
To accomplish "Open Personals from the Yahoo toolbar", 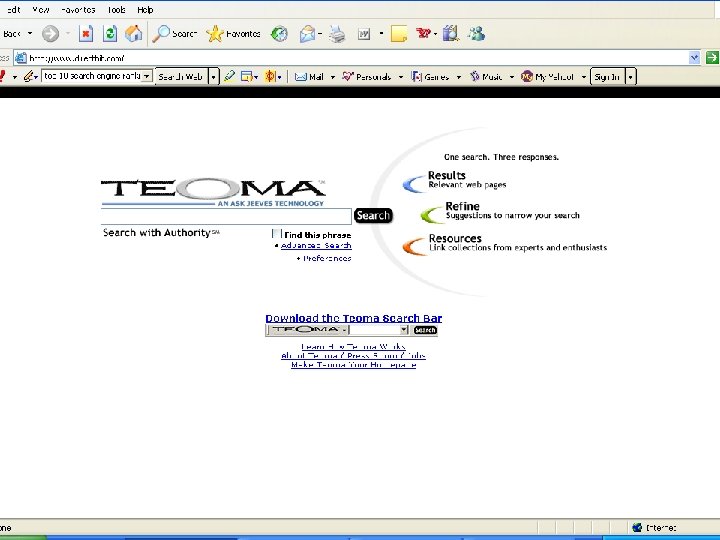I will click(x=366, y=77).
